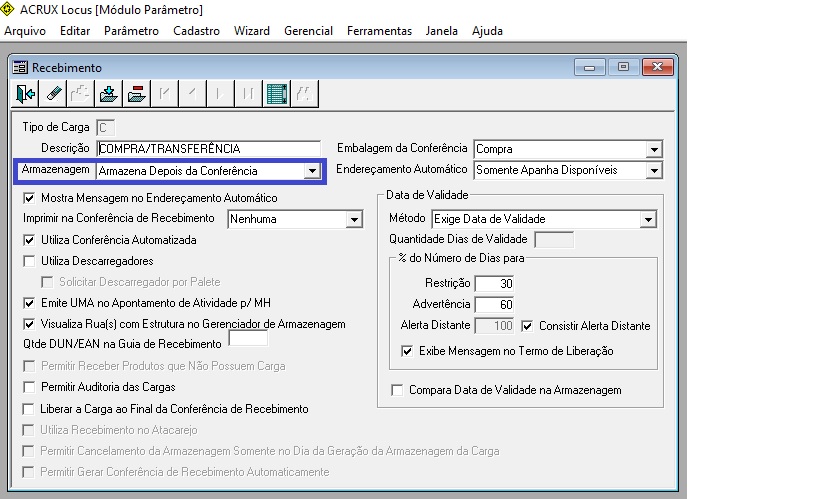Viewport: 819px width, 499px height.
Task: Click the previous record navigation icon
Action: click(x=192, y=94)
